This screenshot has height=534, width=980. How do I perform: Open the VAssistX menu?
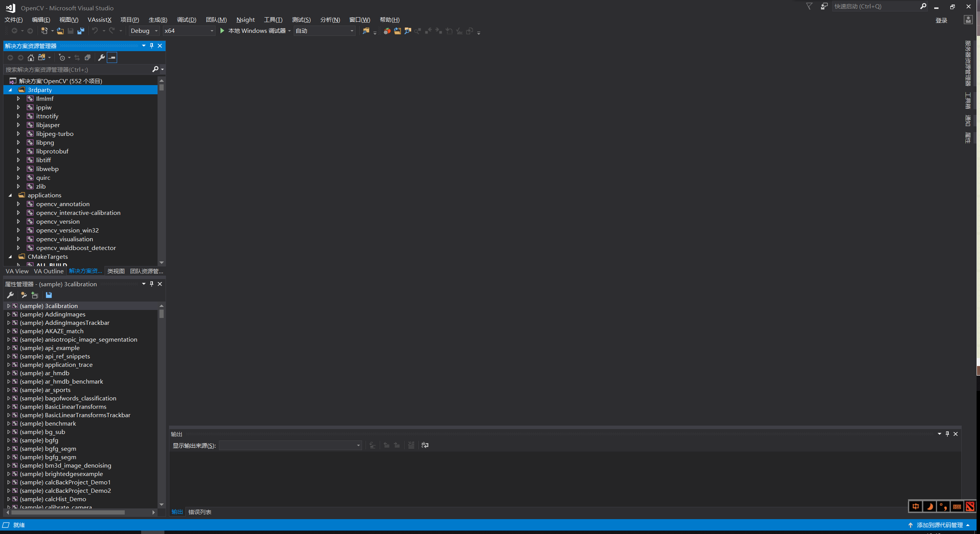pos(99,20)
